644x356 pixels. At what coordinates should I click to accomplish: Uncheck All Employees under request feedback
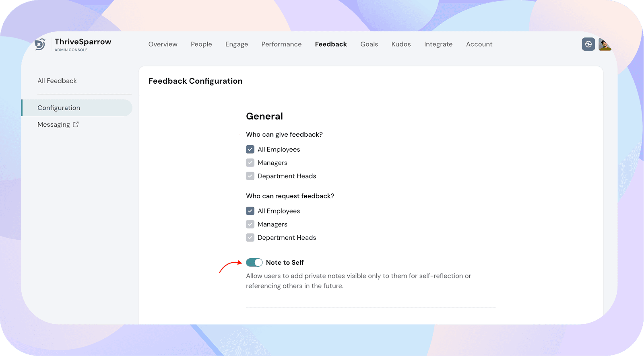tap(250, 211)
